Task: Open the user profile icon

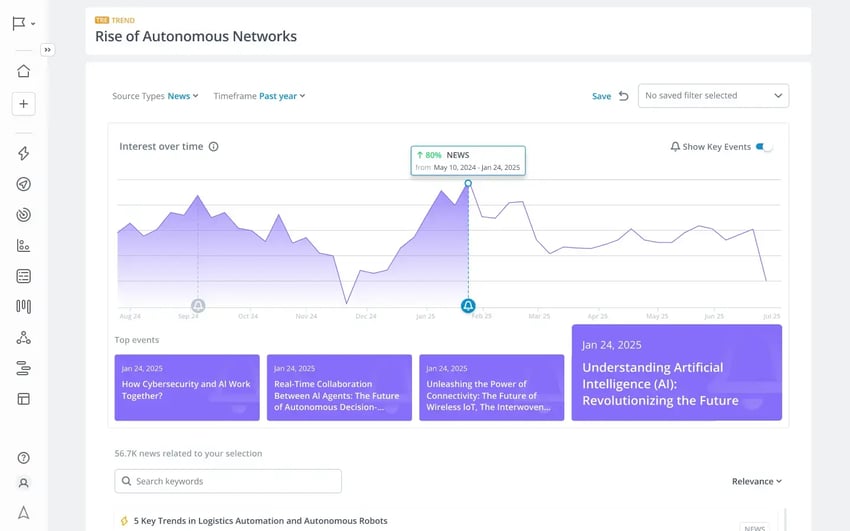Action: 23,483
